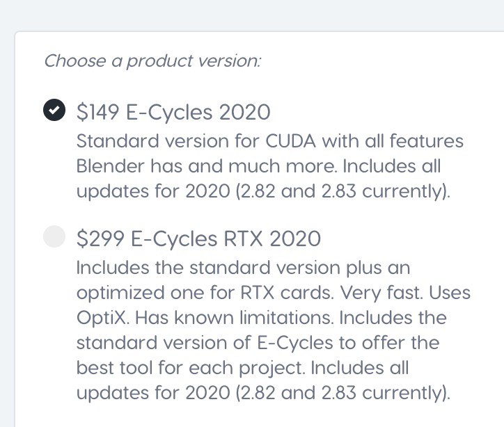Click the checked $149 E-Cycles 2020 radio button
504x427 pixels.
pos(54,110)
